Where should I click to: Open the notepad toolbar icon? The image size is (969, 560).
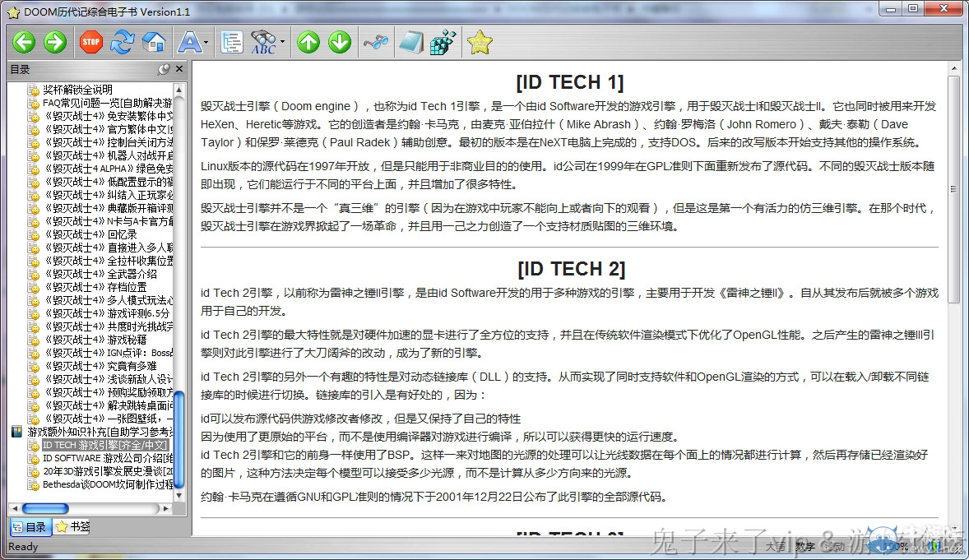(x=411, y=42)
